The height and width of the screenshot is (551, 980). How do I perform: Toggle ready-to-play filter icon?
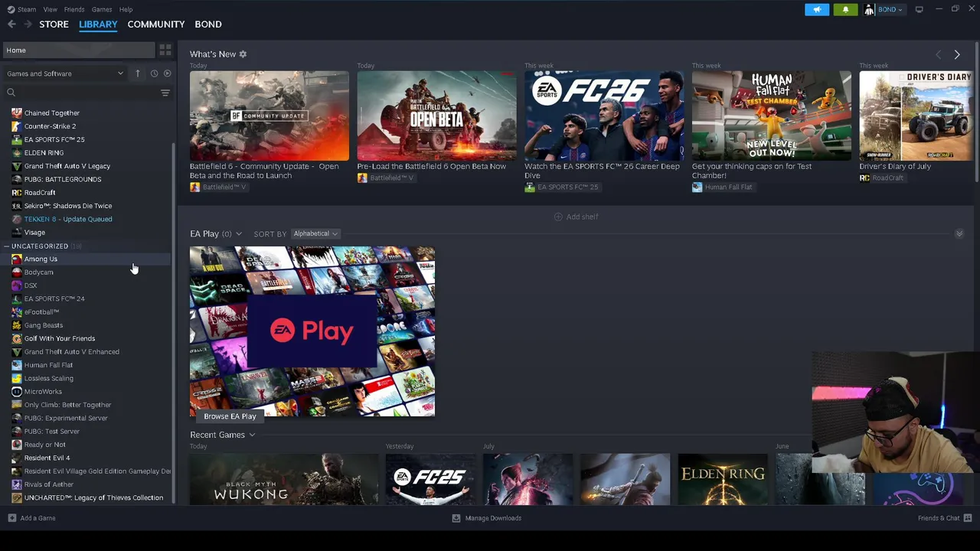point(167,73)
